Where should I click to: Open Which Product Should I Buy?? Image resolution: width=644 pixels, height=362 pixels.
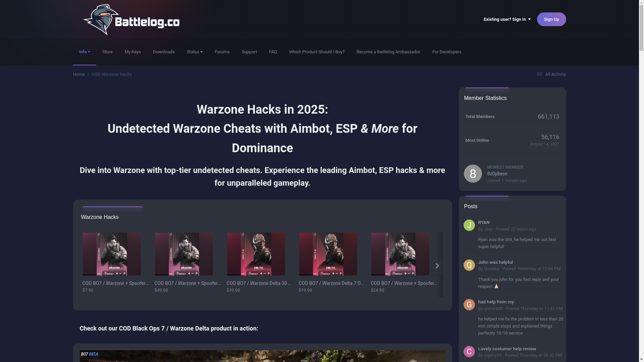(317, 52)
